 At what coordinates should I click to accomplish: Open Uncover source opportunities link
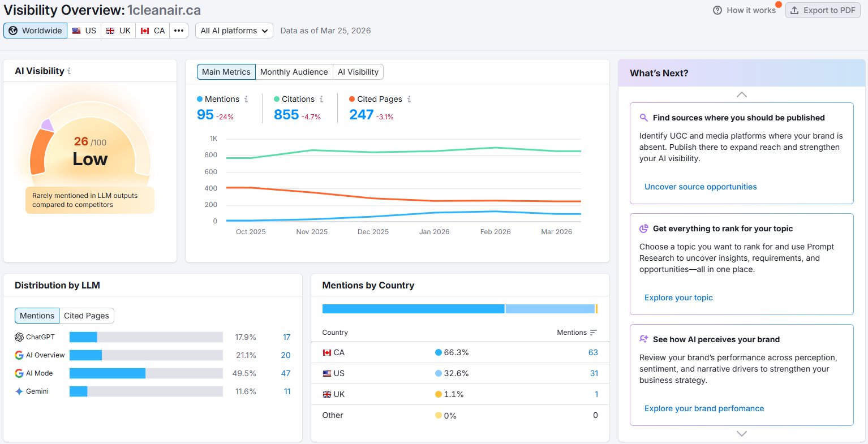coord(701,187)
